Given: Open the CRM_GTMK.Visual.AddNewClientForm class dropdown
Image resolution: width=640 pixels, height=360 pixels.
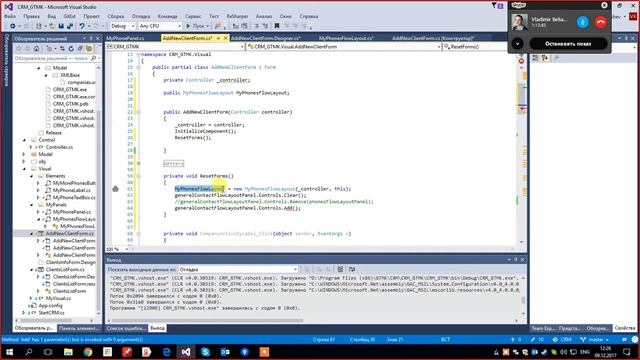Looking at the screenshot, I should tap(344, 47).
